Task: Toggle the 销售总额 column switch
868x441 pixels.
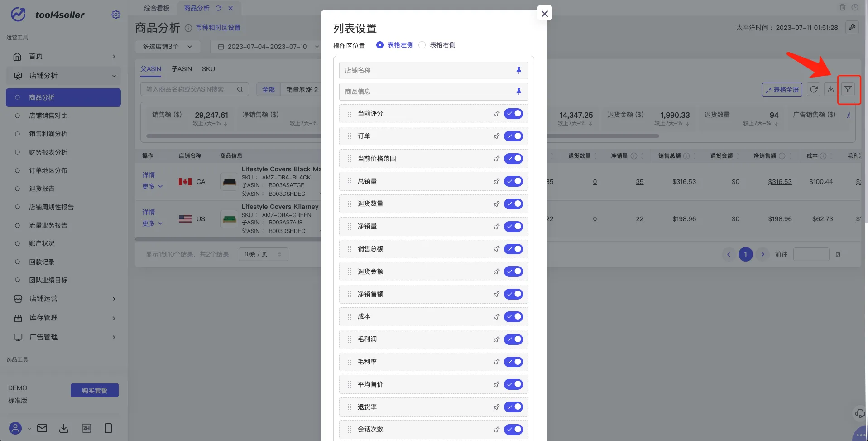Action: (513, 249)
